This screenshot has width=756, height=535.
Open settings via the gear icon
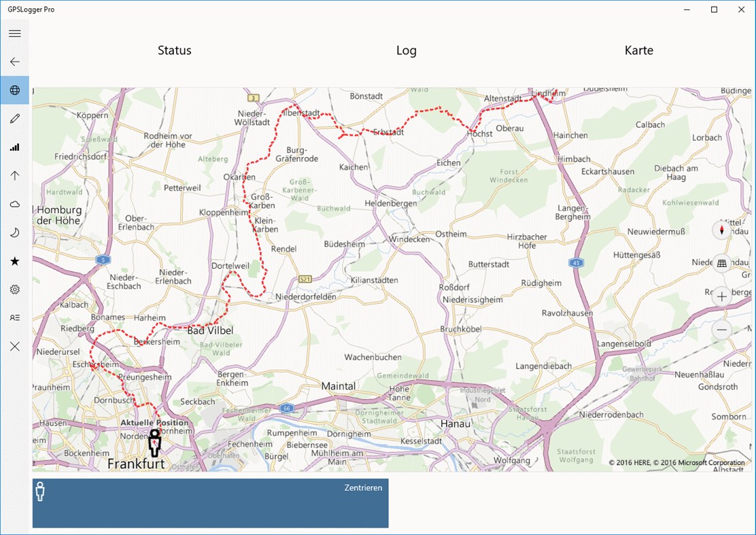pos(15,290)
